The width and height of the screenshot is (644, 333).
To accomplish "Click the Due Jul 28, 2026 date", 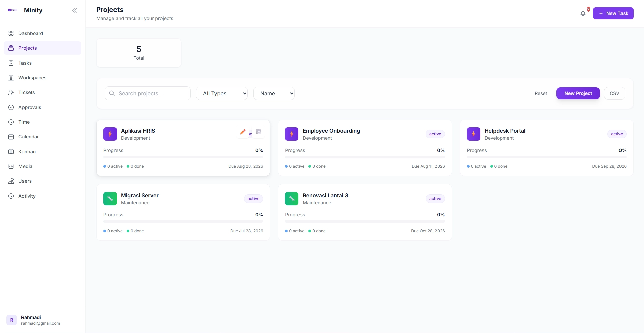I will (x=246, y=231).
